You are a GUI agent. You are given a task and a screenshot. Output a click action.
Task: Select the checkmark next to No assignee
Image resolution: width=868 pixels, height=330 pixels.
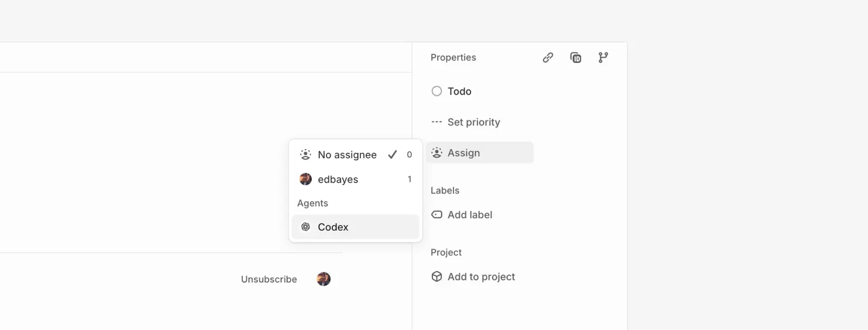click(392, 154)
